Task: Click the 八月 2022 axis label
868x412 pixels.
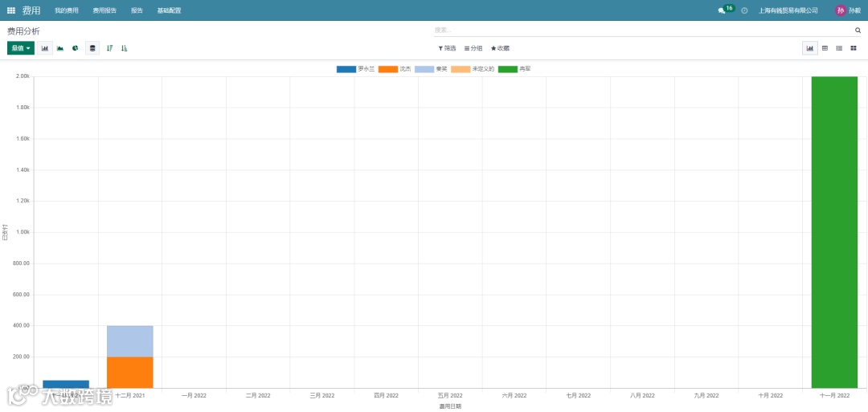Action: pos(642,395)
